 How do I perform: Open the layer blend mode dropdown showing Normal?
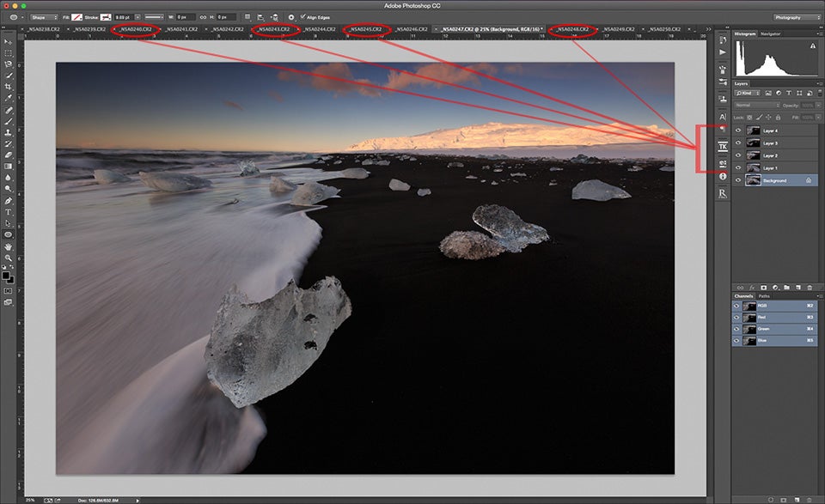click(756, 104)
